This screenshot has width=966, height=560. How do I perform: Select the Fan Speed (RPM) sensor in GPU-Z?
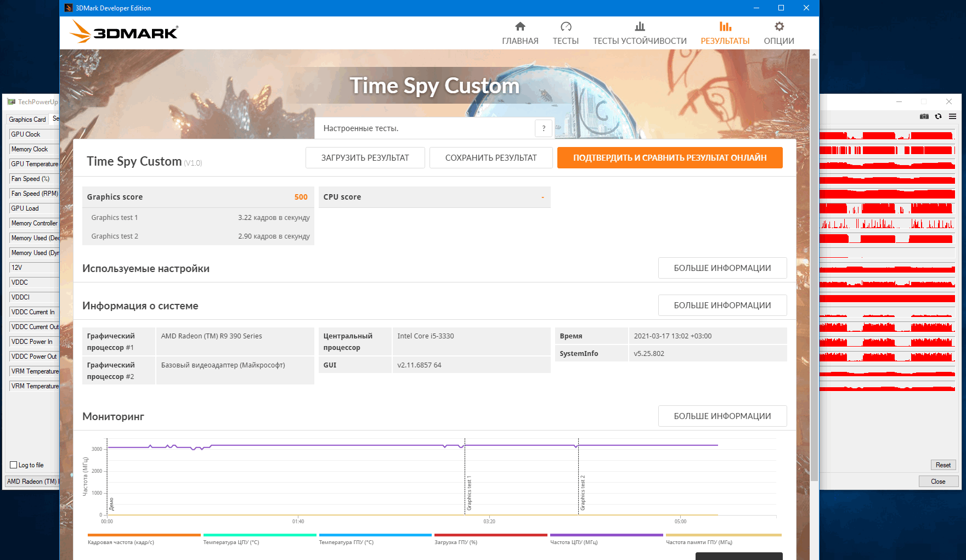34,194
